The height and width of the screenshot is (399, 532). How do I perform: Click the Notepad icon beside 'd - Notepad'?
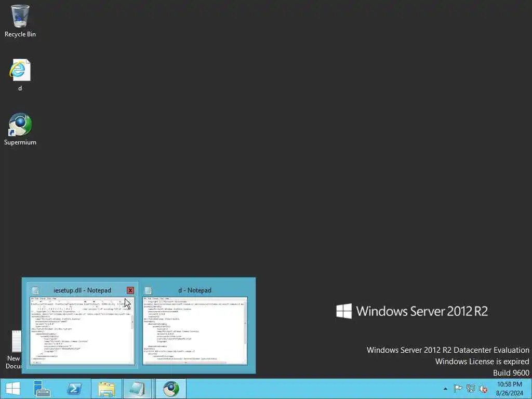(148, 290)
